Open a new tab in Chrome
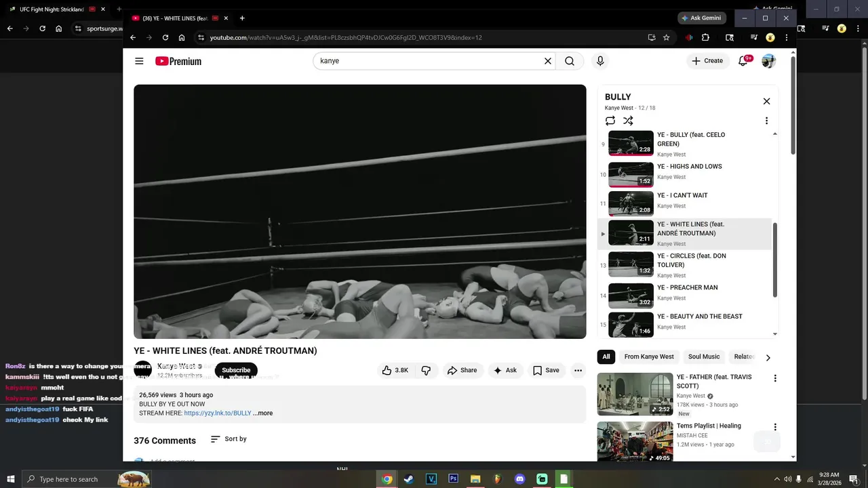Viewport: 868px width, 488px height. (242, 18)
